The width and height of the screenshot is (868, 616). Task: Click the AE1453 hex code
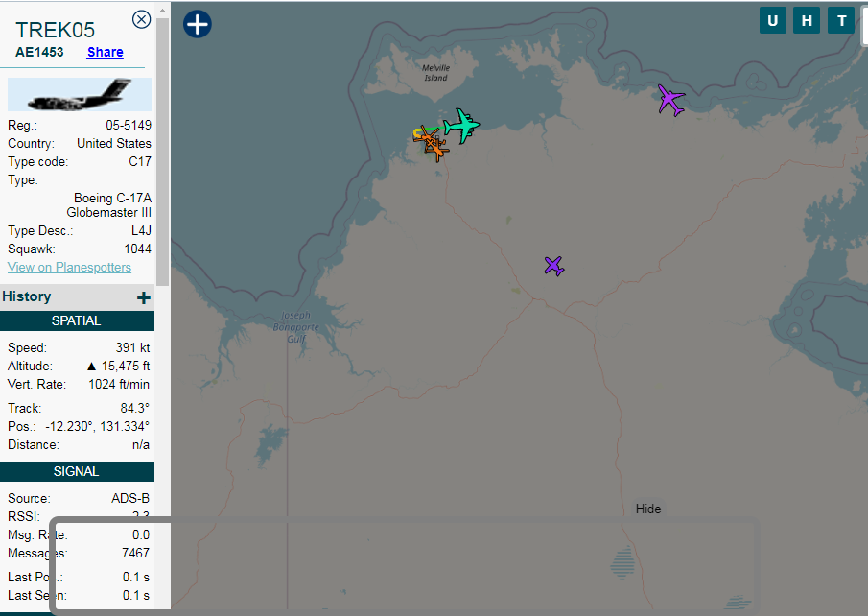[x=39, y=52]
